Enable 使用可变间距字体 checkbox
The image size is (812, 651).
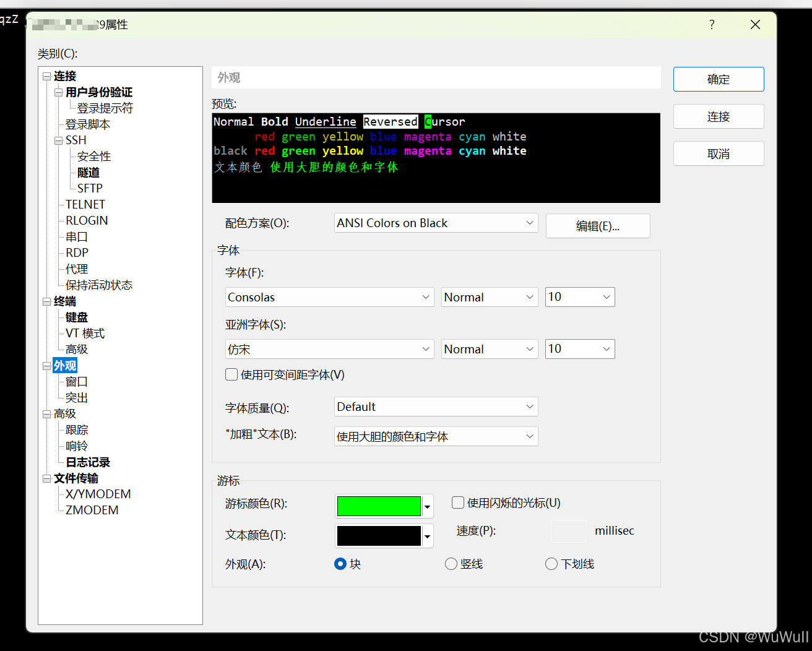[231, 374]
